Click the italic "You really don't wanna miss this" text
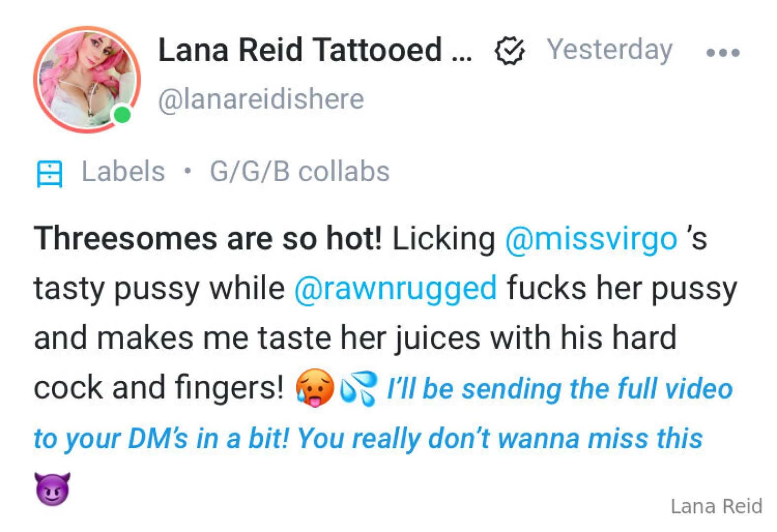This screenshot has height=532, width=777. point(500,438)
